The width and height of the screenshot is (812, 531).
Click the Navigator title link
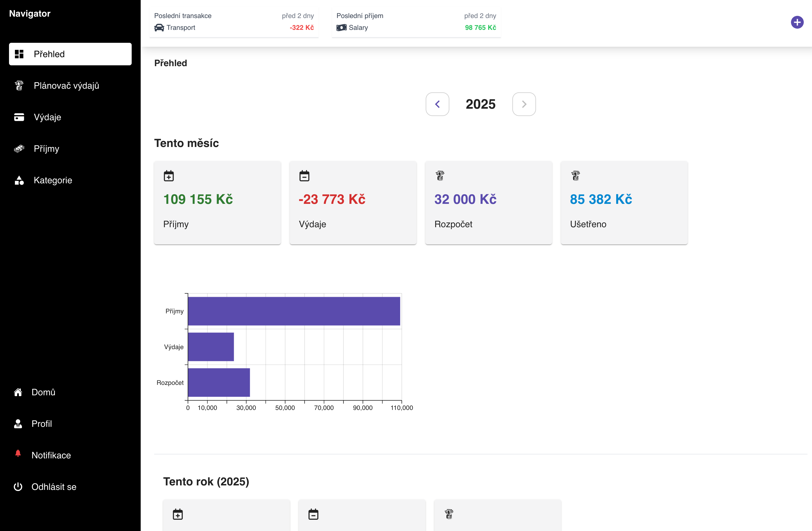pyautogui.click(x=30, y=14)
